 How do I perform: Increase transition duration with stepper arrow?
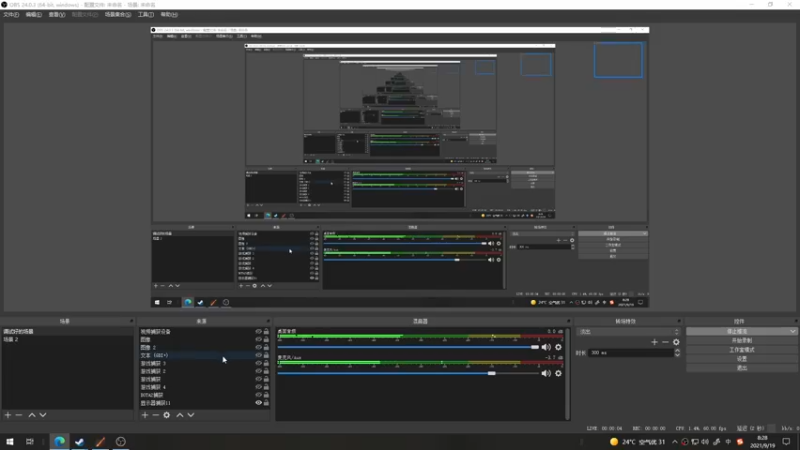click(677, 351)
